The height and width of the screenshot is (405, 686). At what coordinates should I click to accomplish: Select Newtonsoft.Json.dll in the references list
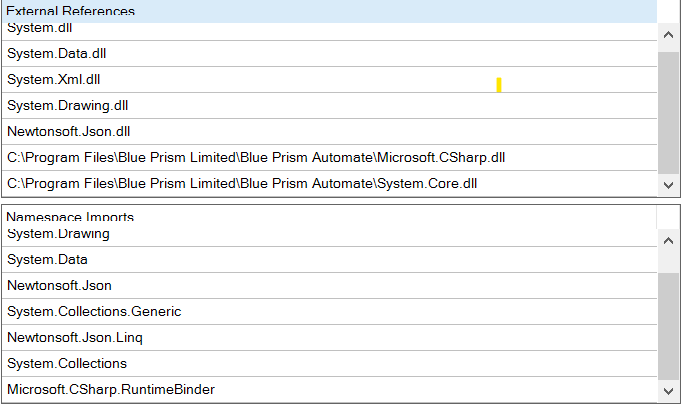329,132
